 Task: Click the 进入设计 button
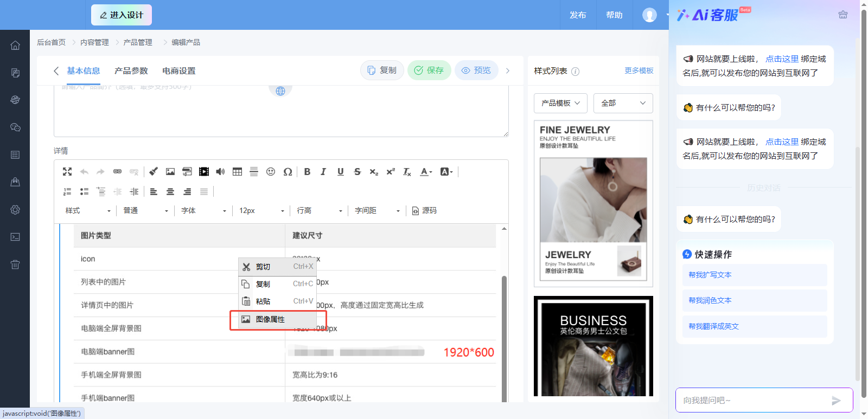coord(122,15)
